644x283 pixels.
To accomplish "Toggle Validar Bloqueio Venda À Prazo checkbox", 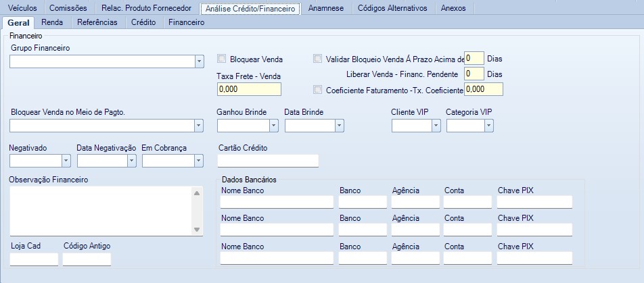I will [318, 59].
